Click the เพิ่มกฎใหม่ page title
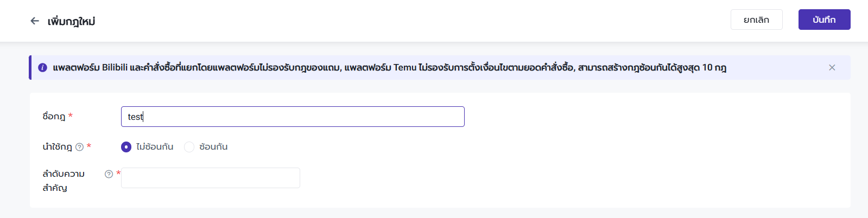Screen dimensions: 868x218 click(71, 21)
